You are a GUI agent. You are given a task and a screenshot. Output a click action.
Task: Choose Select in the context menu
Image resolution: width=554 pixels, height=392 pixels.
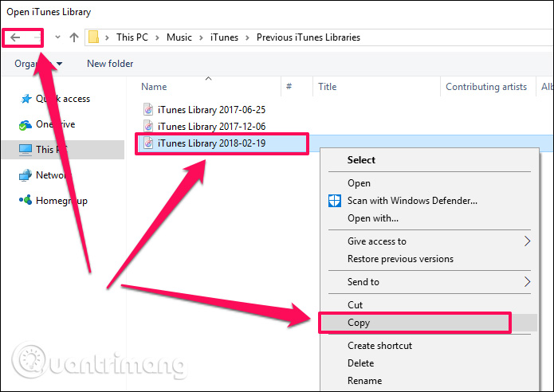[x=361, y=160]
